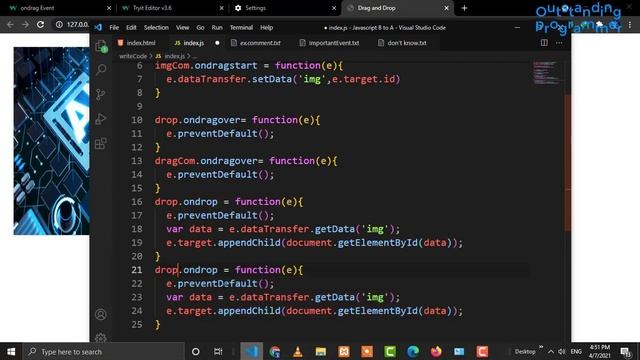
Task: Close the Drag and Drop browser tab
Action: pos(447,8)
